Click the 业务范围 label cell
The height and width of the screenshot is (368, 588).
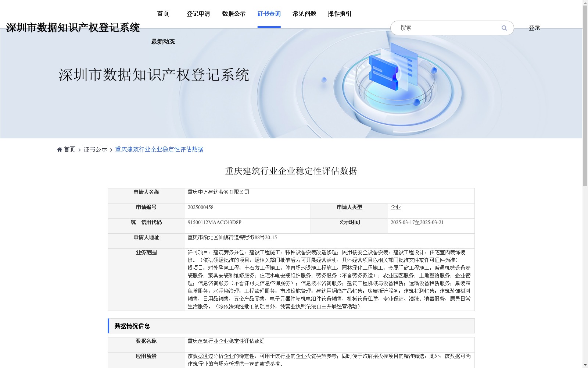point(146,280)
